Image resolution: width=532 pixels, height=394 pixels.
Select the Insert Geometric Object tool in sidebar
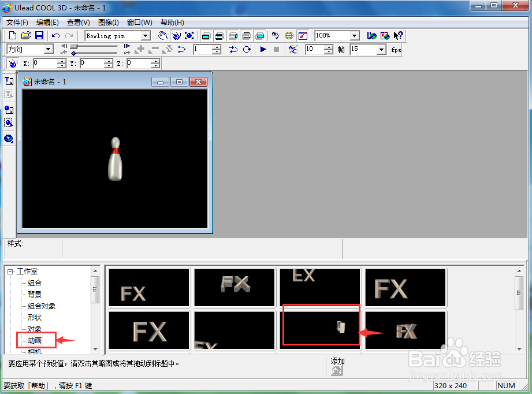click(x=9, y=139)
